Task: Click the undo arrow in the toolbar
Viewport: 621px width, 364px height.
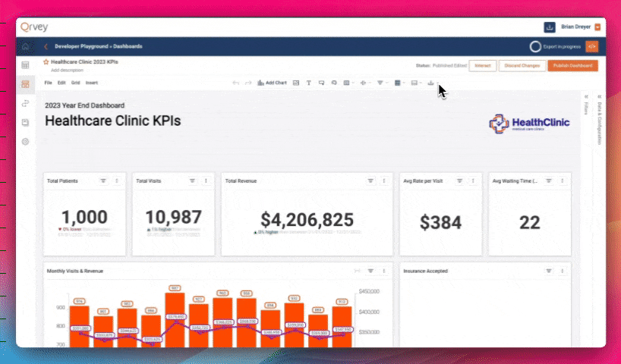Action: click(x=236, y=82)
